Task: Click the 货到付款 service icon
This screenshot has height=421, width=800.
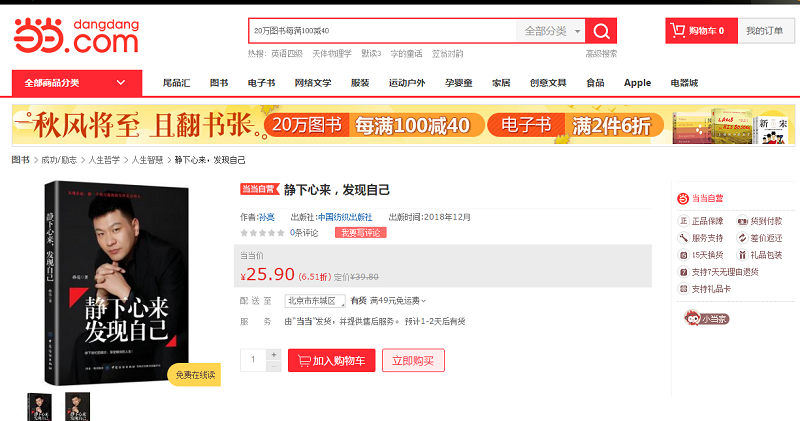Action: coord(742,221)
